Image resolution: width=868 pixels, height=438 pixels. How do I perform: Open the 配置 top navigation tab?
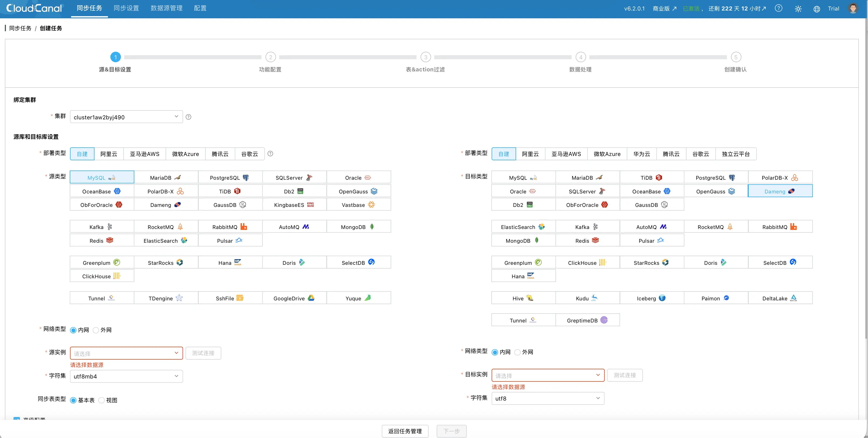click(x=200, y=8)
